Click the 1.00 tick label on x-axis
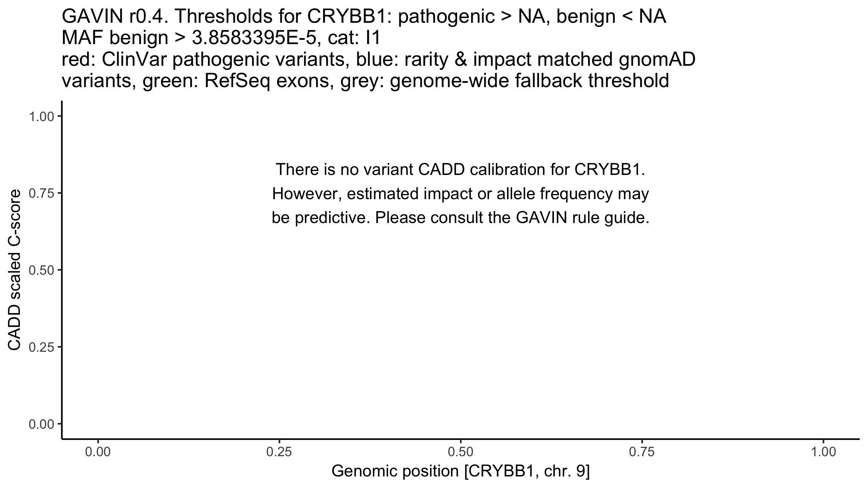The width and height of the screenshot is (868, 488). click(823, 452)
